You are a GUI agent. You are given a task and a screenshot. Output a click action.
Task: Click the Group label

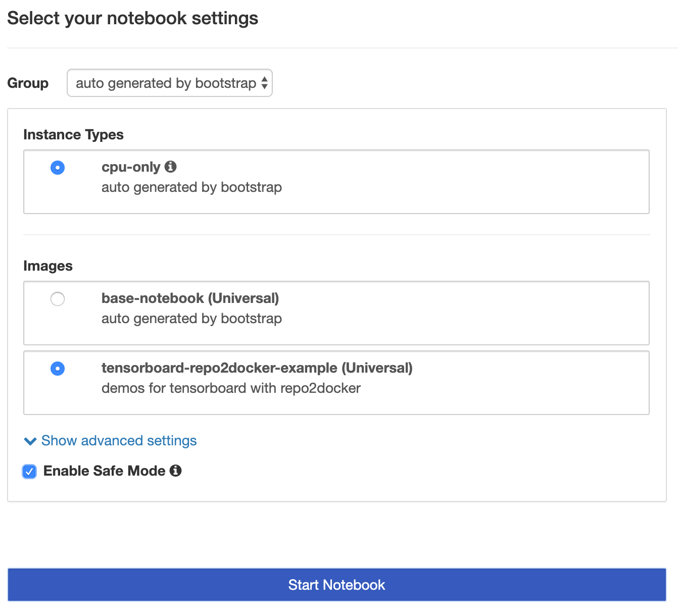(x=28, y=83)
